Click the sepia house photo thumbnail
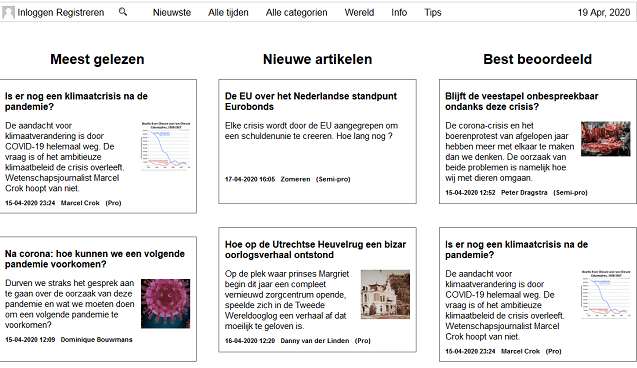The height and width of the screenshot is (368, 637). (385, 294)
